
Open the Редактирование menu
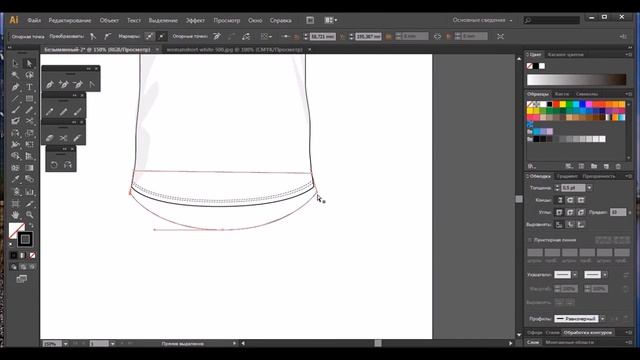pyautogui.click(x=70, y=20)
